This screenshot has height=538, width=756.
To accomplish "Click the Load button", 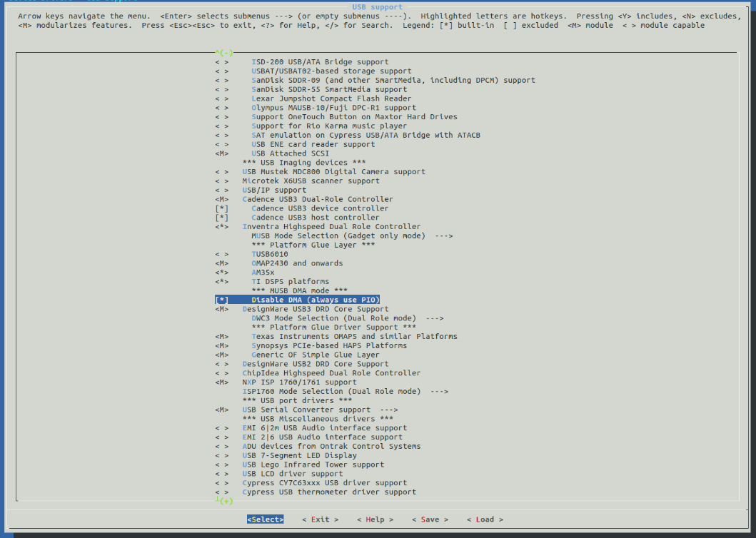I will click(485, 519).
